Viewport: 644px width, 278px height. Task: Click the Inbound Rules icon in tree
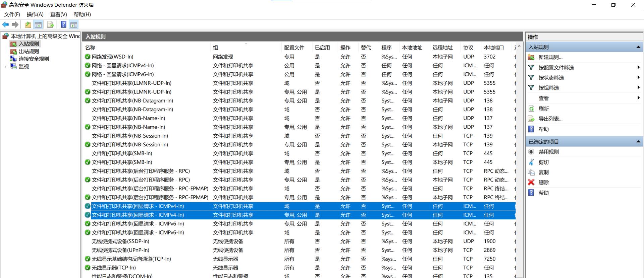coord(13,44)
